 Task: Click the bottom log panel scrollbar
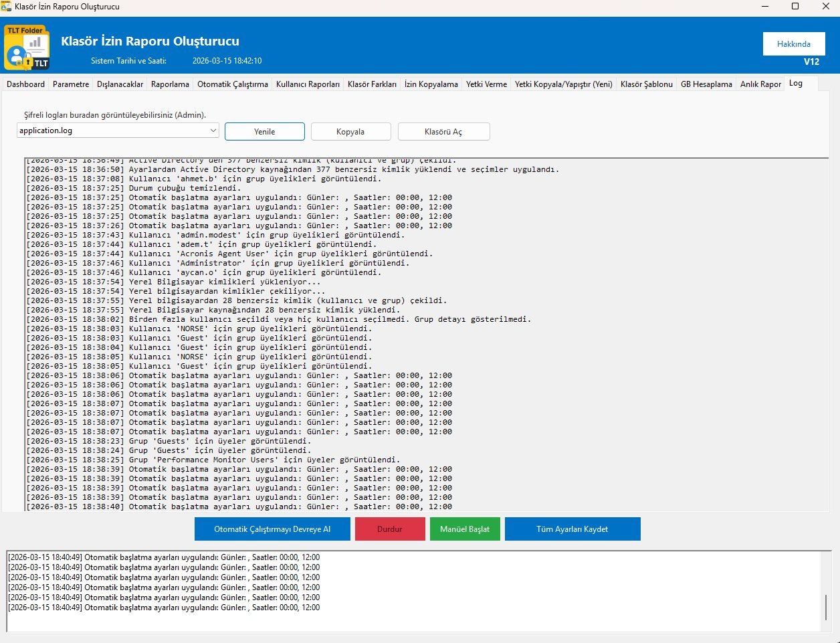827,606
